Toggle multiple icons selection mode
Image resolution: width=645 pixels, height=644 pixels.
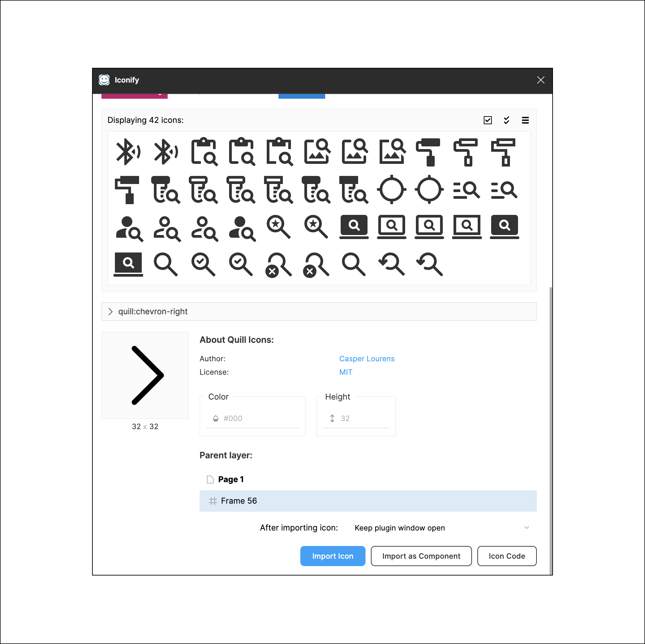point(506,120)
